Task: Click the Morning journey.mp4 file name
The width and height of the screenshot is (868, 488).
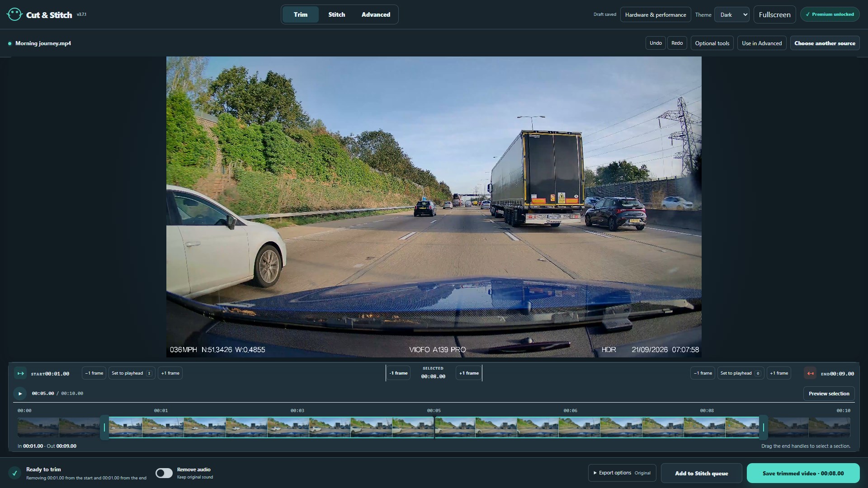Action: [x=43, y=43]
